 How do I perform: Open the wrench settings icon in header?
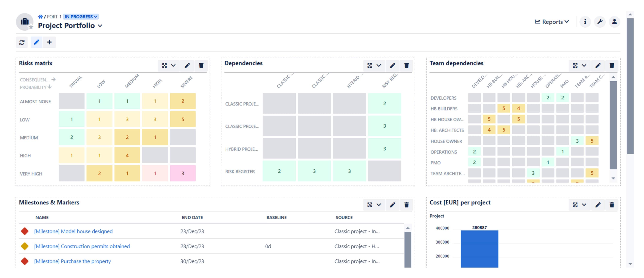point(600,22)
